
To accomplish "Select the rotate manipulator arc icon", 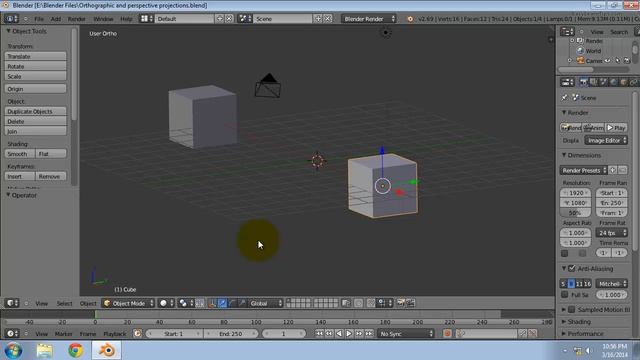I will point(232,303).
